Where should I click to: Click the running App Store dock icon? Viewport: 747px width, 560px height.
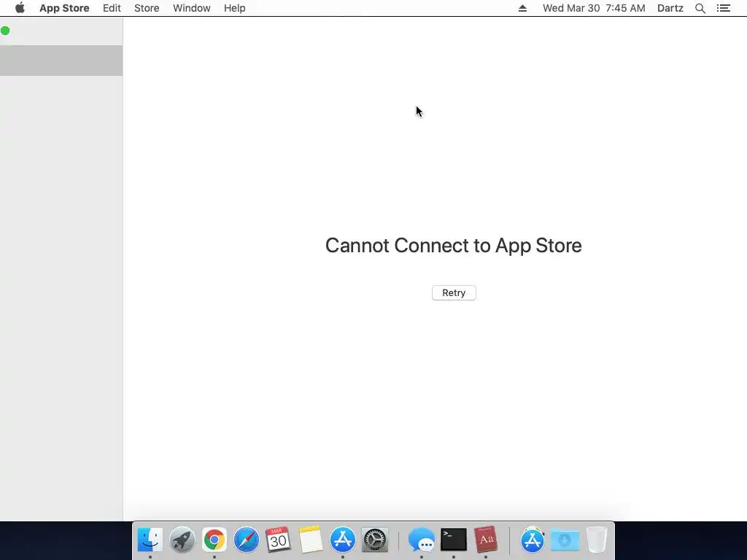343,540
